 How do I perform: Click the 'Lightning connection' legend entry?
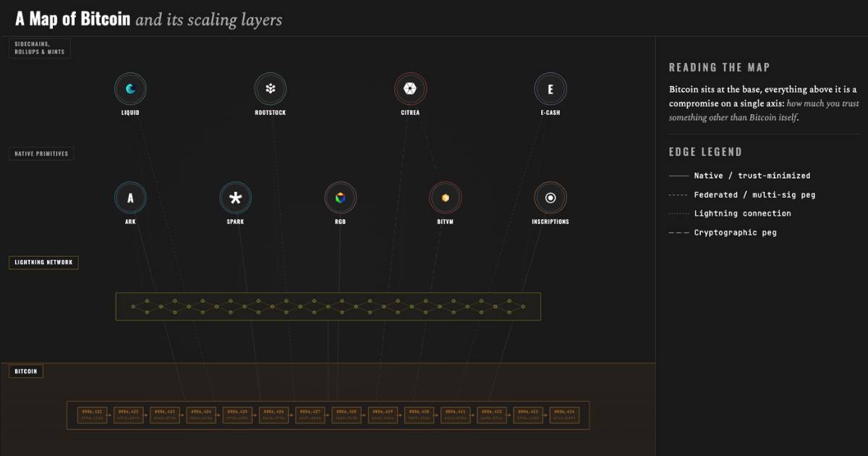[x=730, y=214]
